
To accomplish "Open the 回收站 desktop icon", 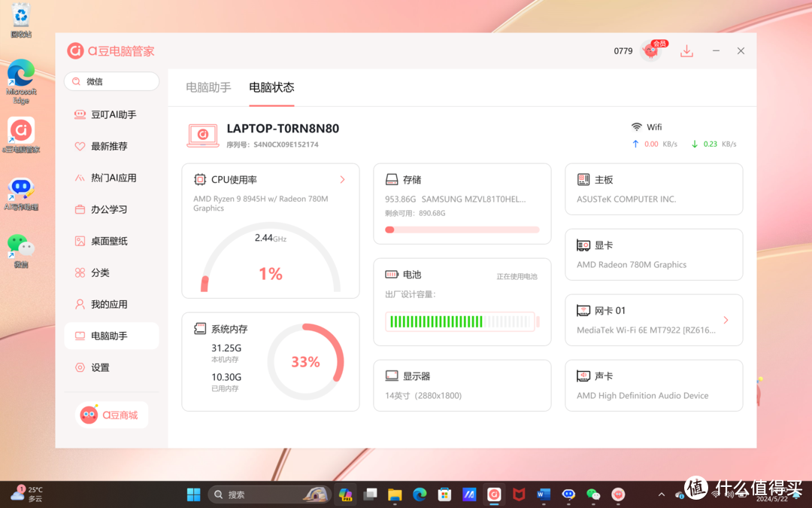I will [x=21, y=21].
